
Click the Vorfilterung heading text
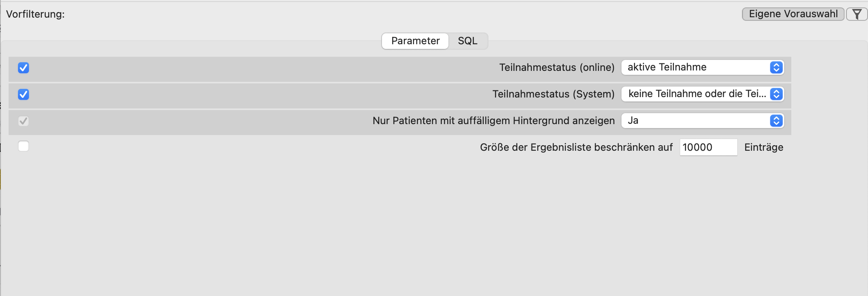pyautogui.click(x=35, y=14)
